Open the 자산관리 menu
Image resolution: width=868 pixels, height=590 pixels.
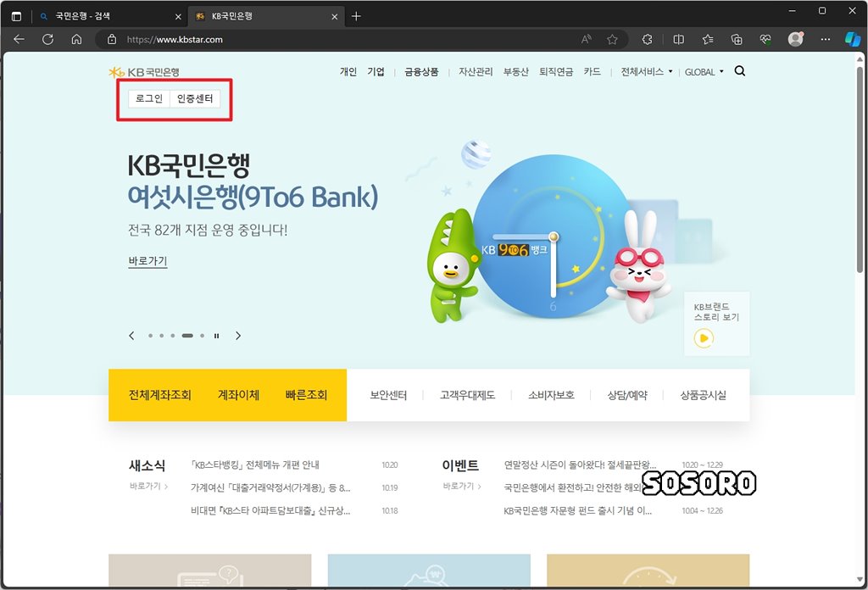coord(476,71)
